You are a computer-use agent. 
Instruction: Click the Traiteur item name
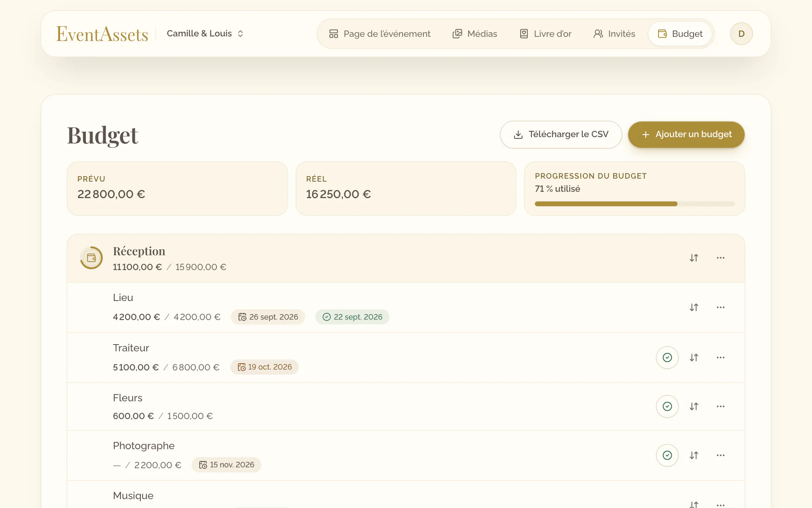pos(131,348)
